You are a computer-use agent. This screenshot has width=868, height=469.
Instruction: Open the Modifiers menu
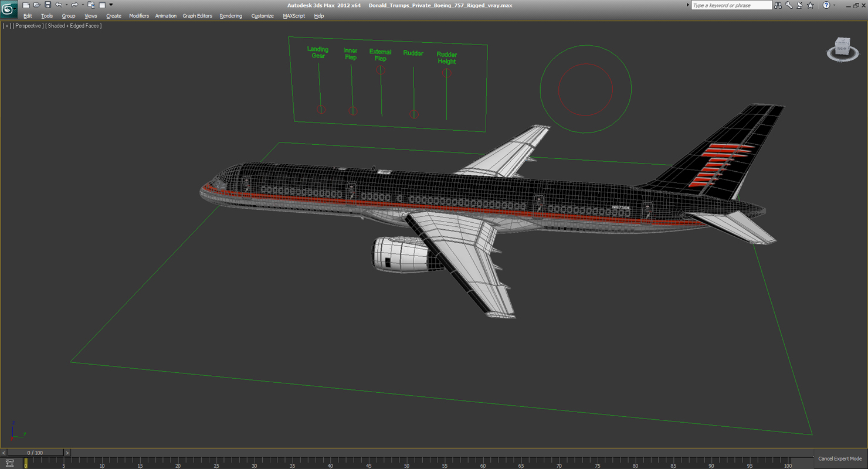[139, 16]
